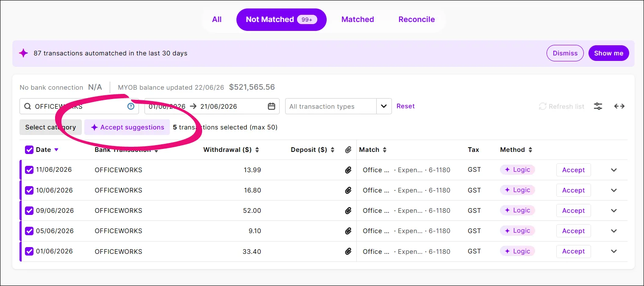Click Logic method badge for 01/06/2026 row
The height and width of the screenshot is (286, 644).
tap(517, 251)
